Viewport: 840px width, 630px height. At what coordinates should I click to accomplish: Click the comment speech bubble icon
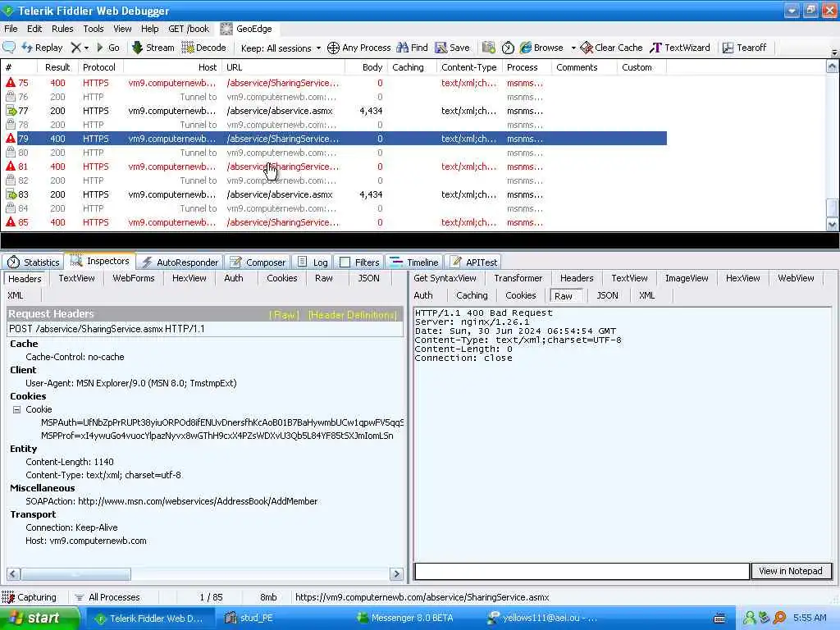(9, 48)
